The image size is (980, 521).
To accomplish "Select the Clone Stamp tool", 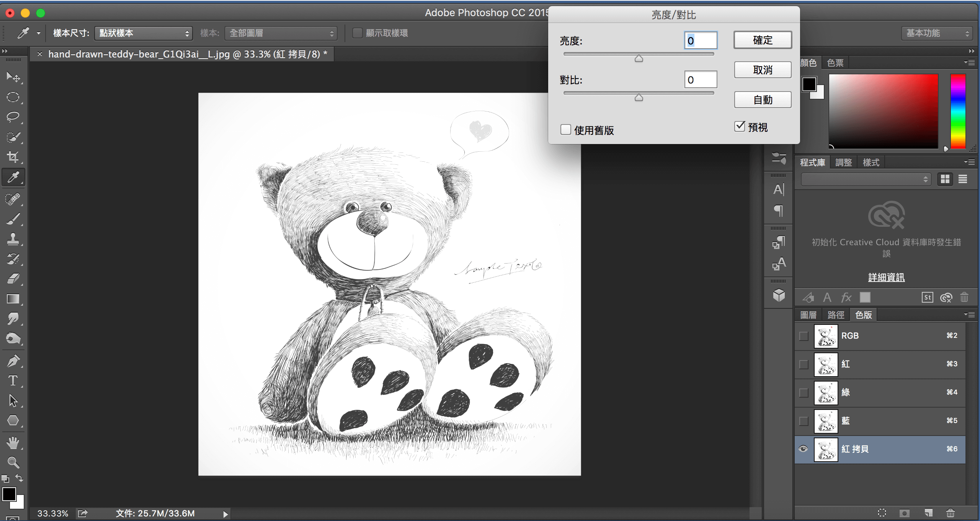I will pos(13,239).
